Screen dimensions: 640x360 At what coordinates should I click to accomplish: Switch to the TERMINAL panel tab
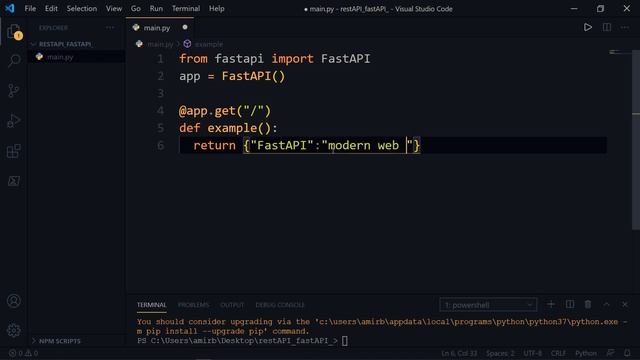click(x=151, y=305)
